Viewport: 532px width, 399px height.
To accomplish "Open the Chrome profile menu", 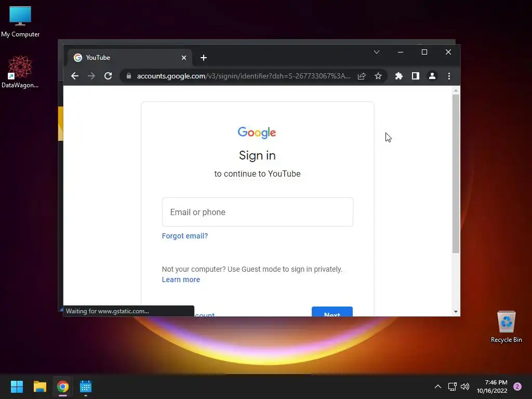I will point(432,76).
